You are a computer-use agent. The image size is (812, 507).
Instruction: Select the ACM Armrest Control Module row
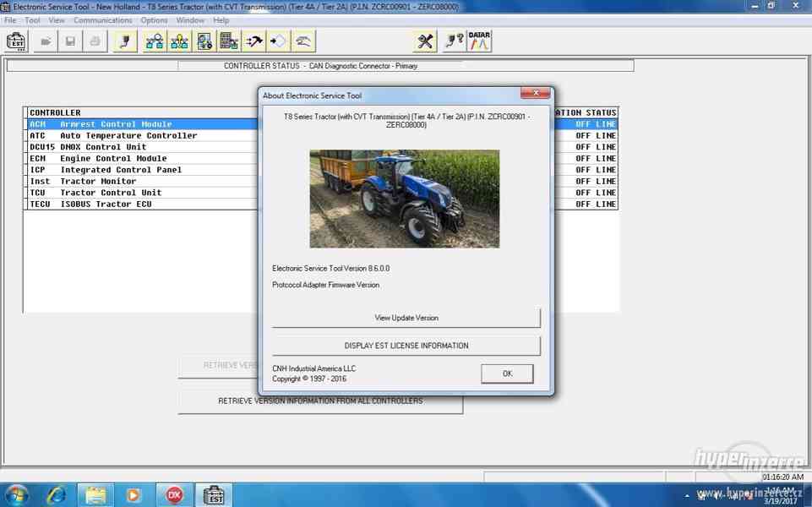pos(323,124)
